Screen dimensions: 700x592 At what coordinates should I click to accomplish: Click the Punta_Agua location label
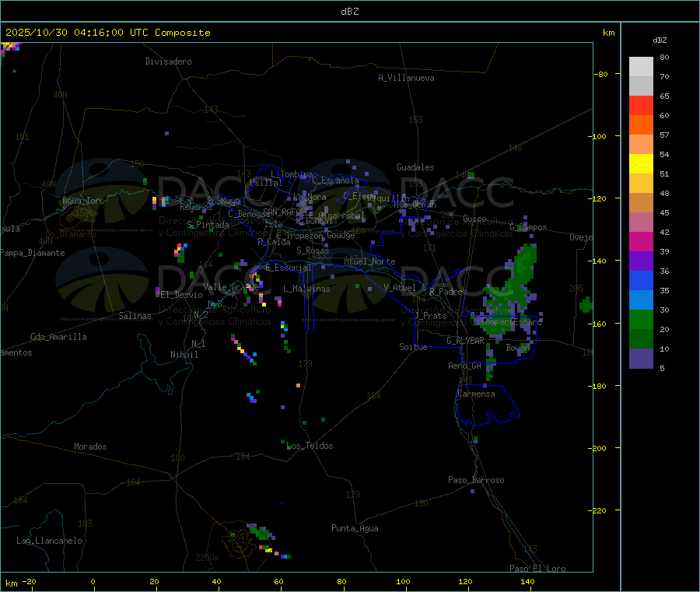pos(355,528)
